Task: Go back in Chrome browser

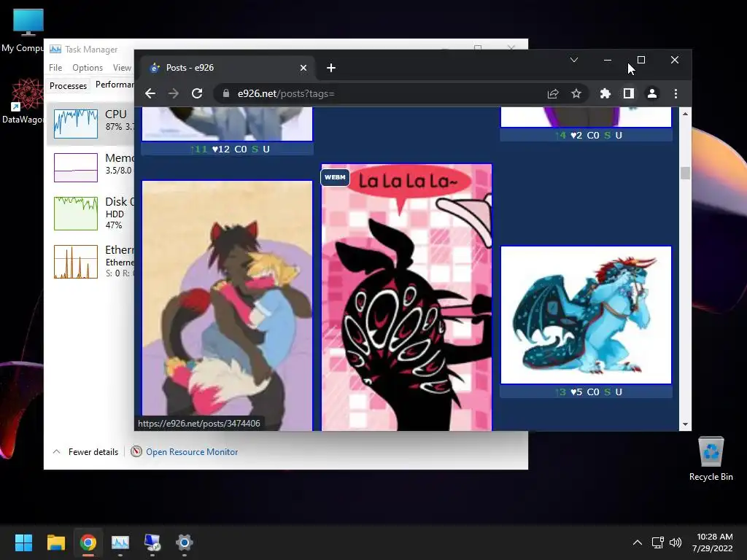Action: 150,94
